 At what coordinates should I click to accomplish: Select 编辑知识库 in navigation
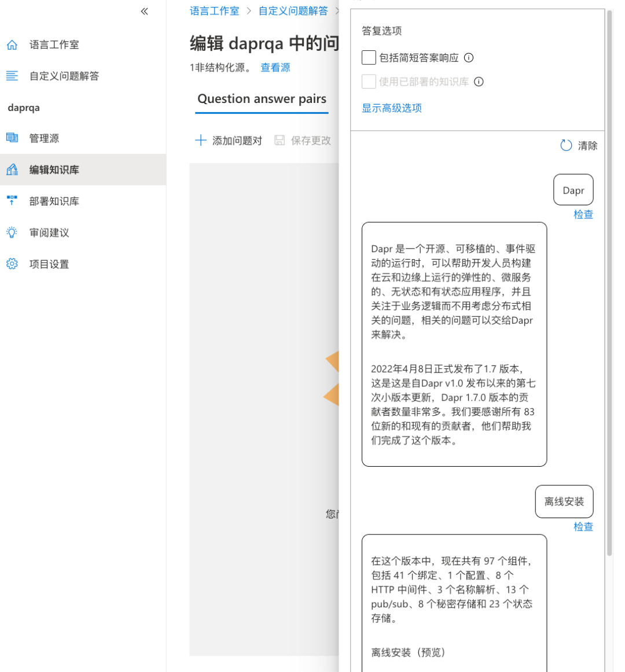pos(83,169)
